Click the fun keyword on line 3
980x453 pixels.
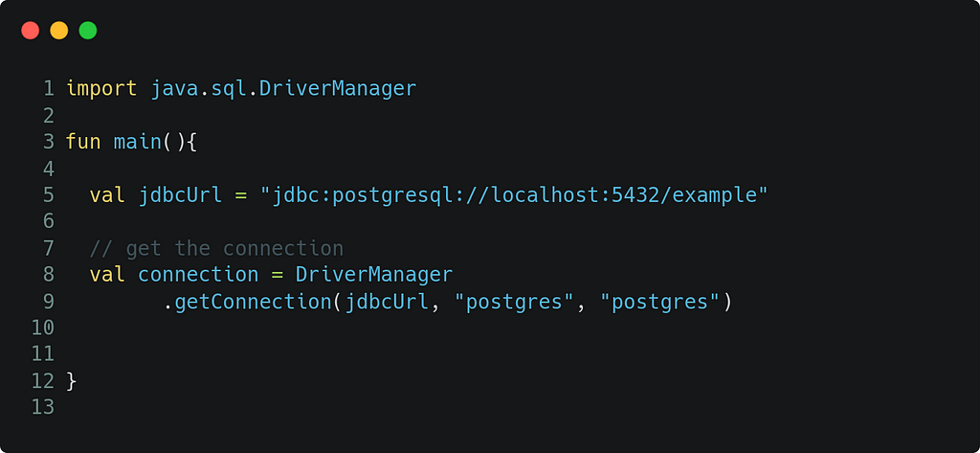(83, 142)
